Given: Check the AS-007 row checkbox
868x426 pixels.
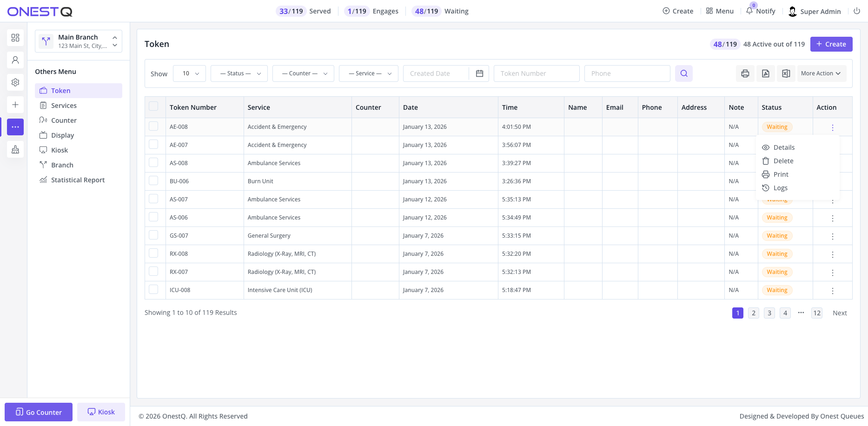Looking at the screenshot, I should 153,199.
